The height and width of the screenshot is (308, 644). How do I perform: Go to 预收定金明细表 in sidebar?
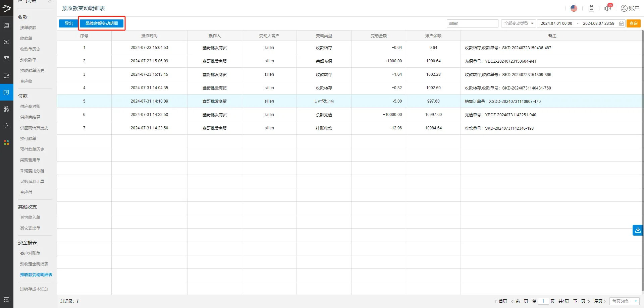point(34,264)
